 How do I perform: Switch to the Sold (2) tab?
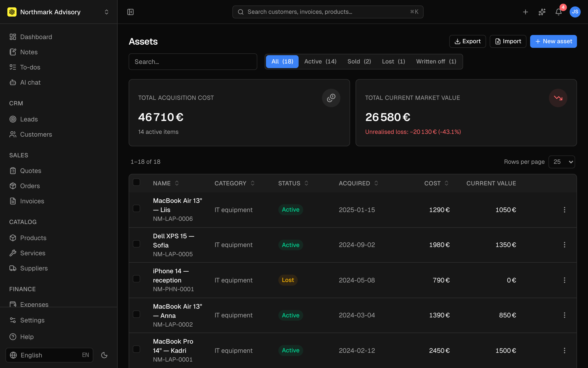pyautogui.click(x=359, y=62)
